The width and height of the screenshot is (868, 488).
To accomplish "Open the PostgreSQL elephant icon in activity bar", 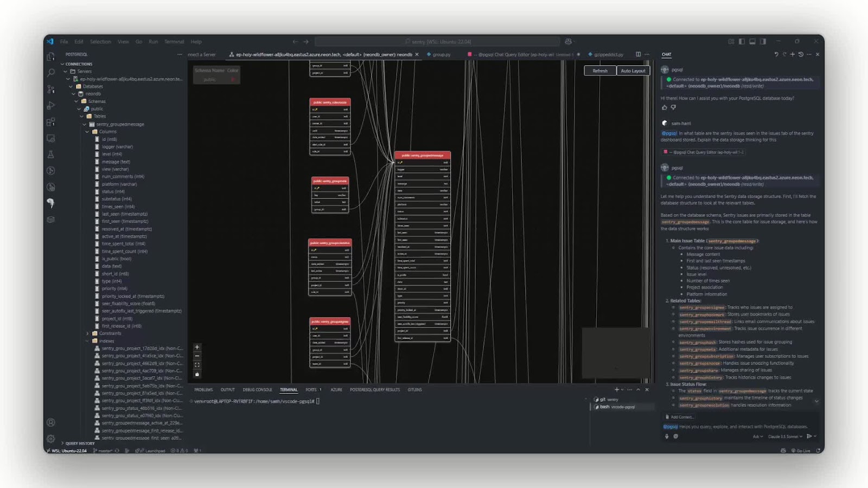I will [x=51, y=203].
